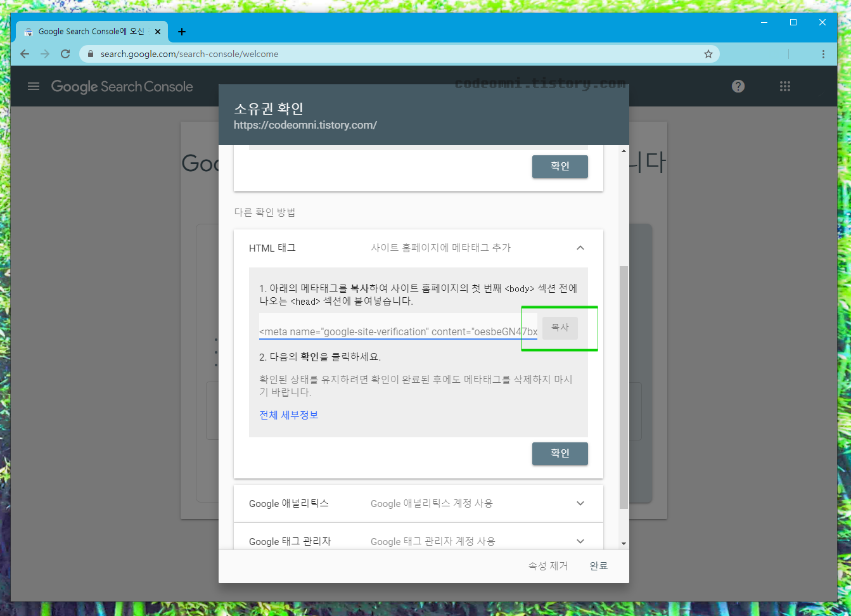
Task: Click 완료 to finish dialog
Action: pyautogui.click(x=599, y=566)
